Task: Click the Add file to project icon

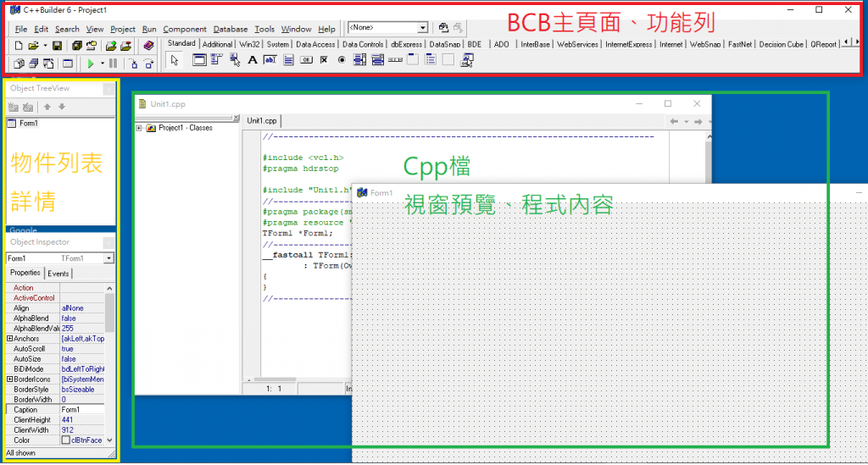Action: [x=111, y=46]
